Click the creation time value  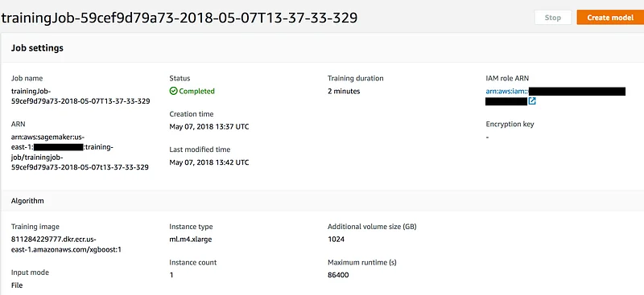coord(209,127)
